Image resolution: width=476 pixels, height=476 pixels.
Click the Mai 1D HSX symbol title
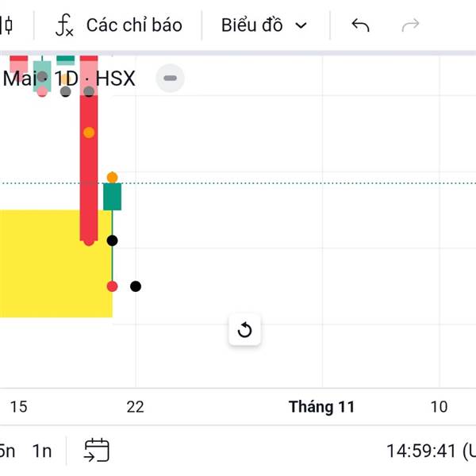(69, 79)
